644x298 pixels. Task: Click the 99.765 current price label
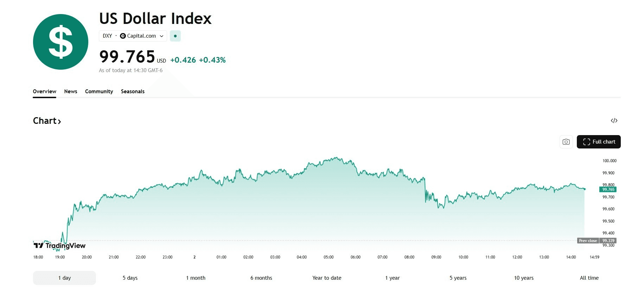pos(608,190)
